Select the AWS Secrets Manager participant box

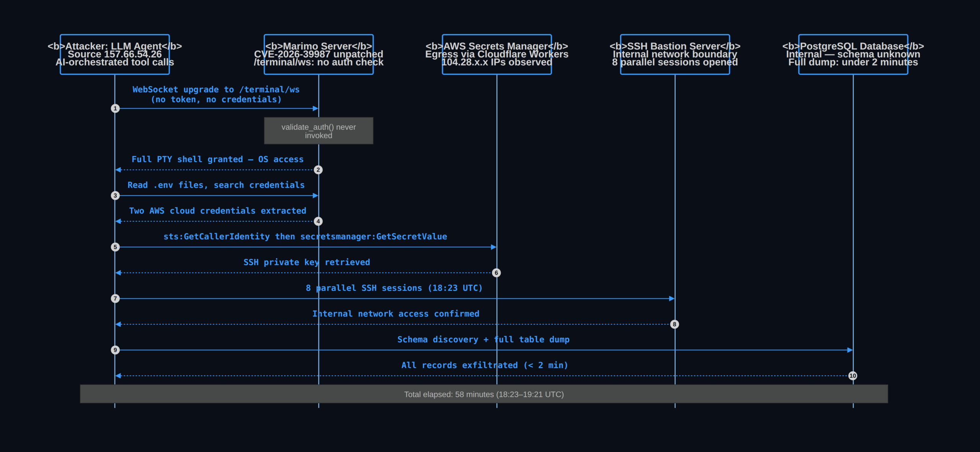[x=497, y=54]
